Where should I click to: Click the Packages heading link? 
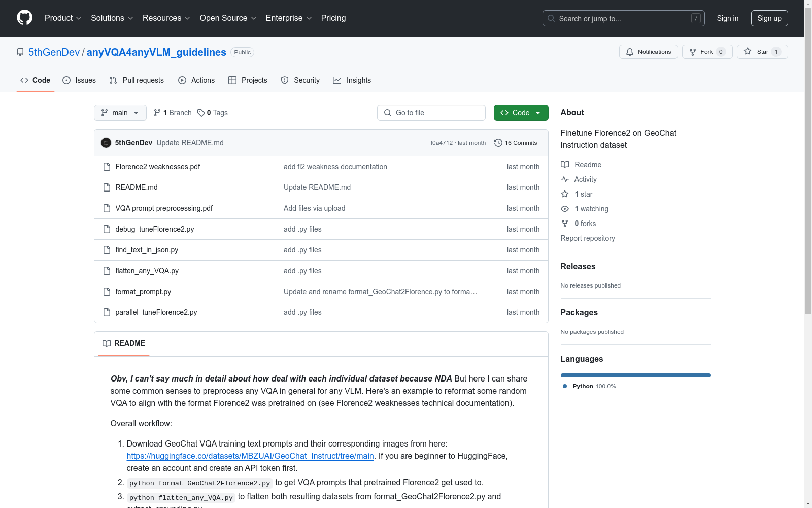coord(579,313)
